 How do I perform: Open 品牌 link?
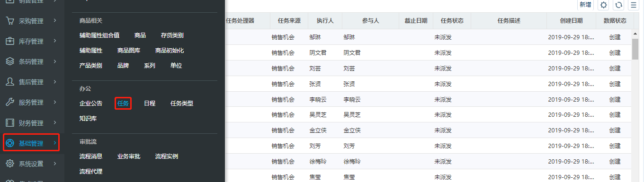pyautogui.click(x=123, y=66)
